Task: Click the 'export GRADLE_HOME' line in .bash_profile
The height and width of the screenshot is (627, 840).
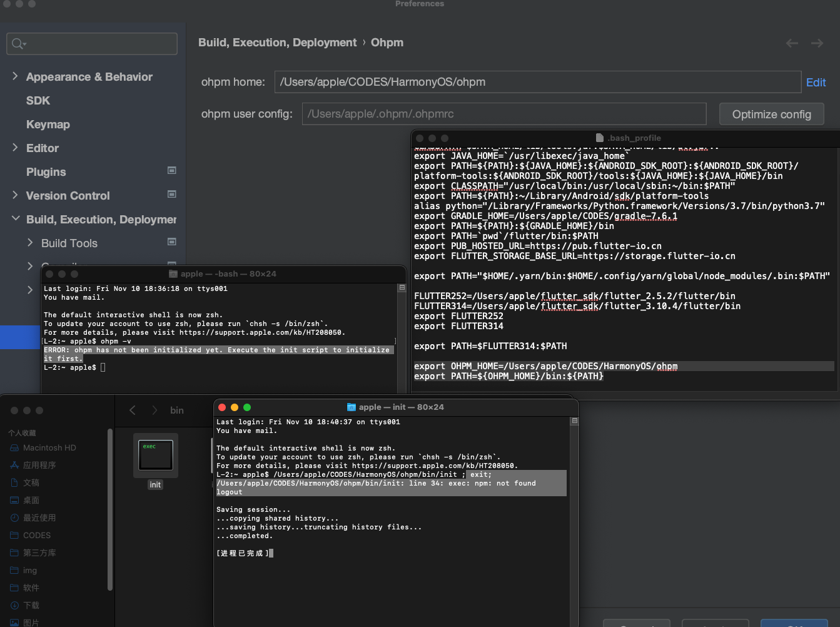Action: [x=545, y=216]
